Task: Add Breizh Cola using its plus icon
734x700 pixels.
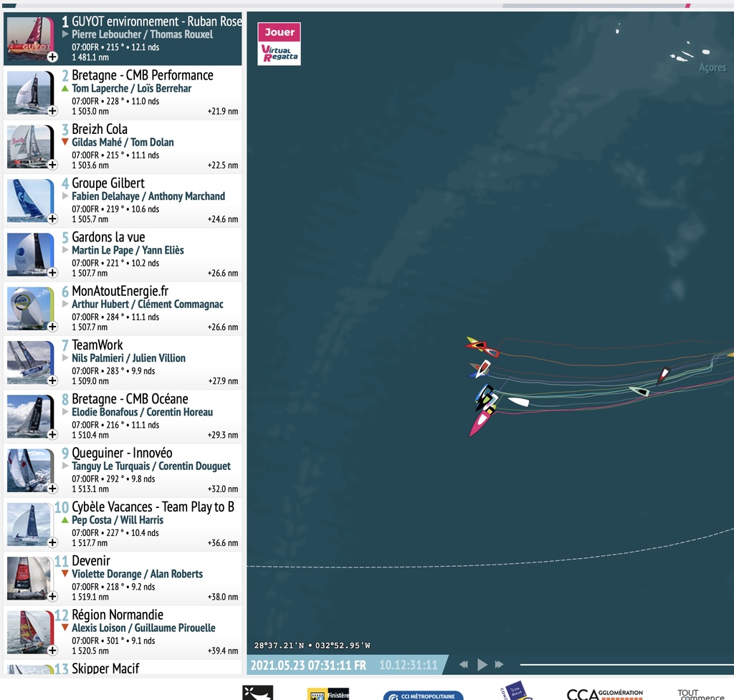Action: point(52,165)
